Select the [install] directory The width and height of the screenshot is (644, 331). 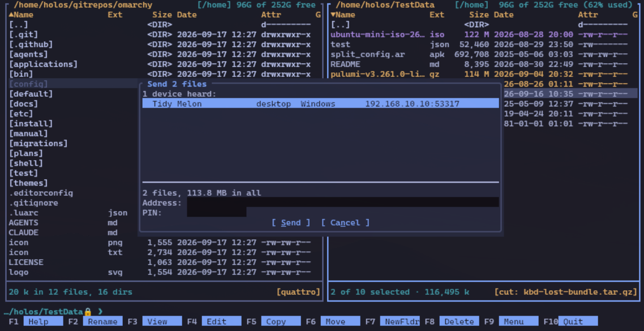(73, 123)
